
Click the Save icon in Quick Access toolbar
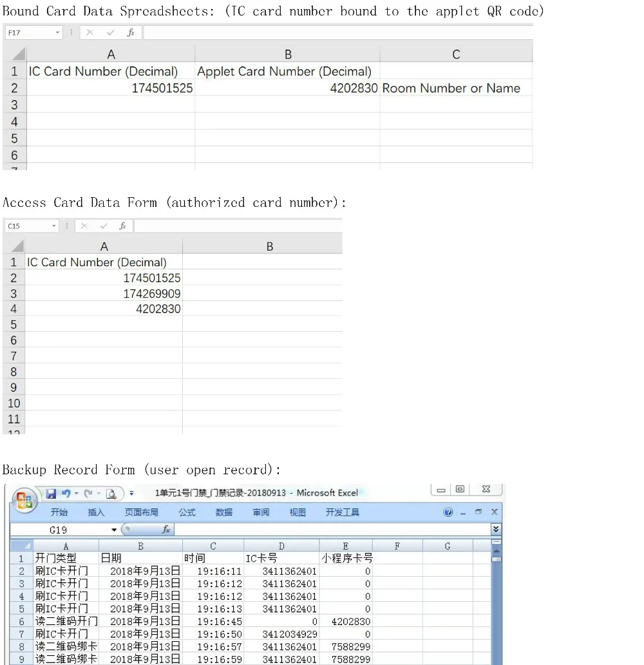[52, 494]
